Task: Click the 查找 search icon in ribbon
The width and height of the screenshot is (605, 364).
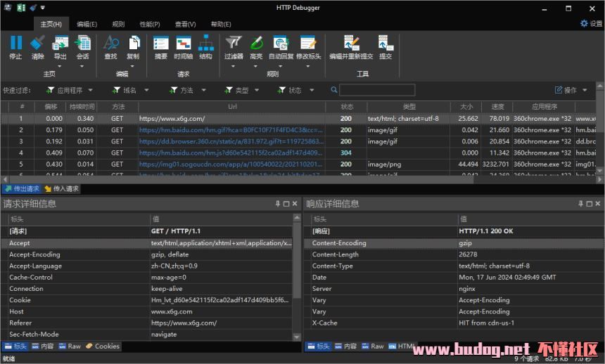Action: pos(110,43)
